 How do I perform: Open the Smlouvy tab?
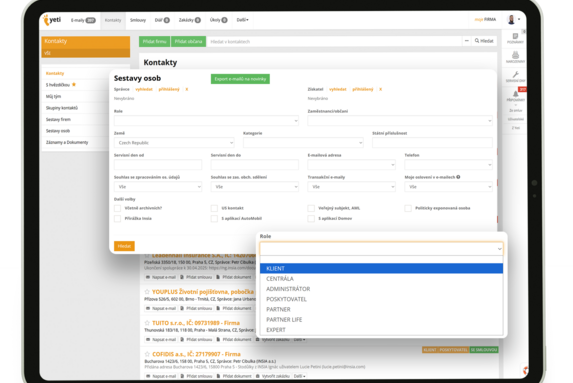tap(138, 20)
